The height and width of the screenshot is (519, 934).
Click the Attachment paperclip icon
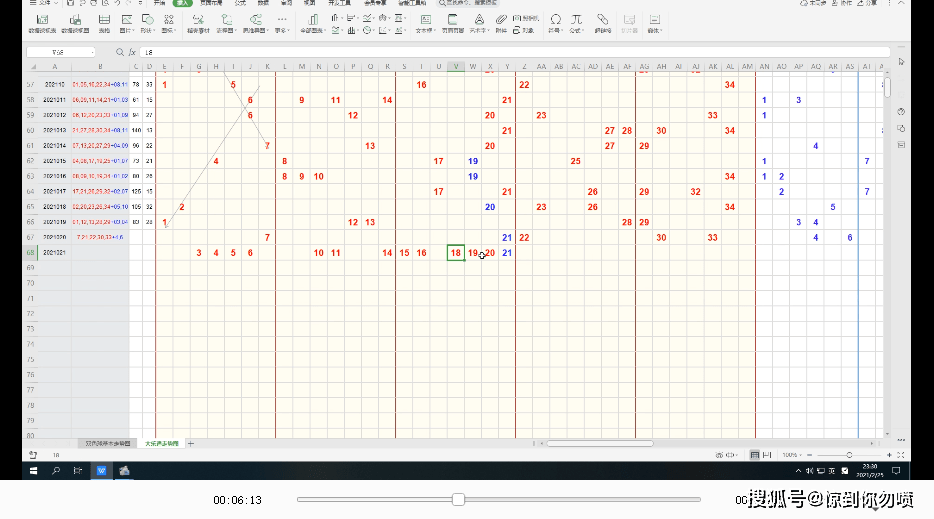(501, 23)
